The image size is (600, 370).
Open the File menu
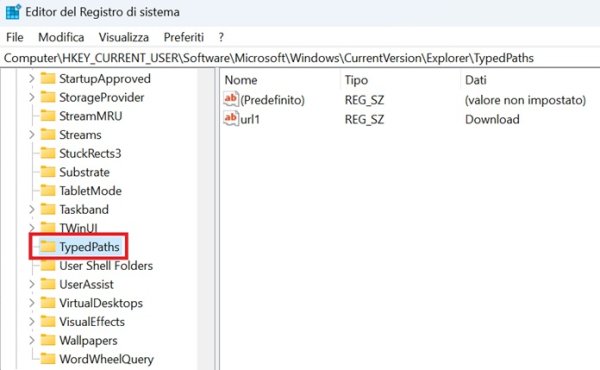point(15,37)
